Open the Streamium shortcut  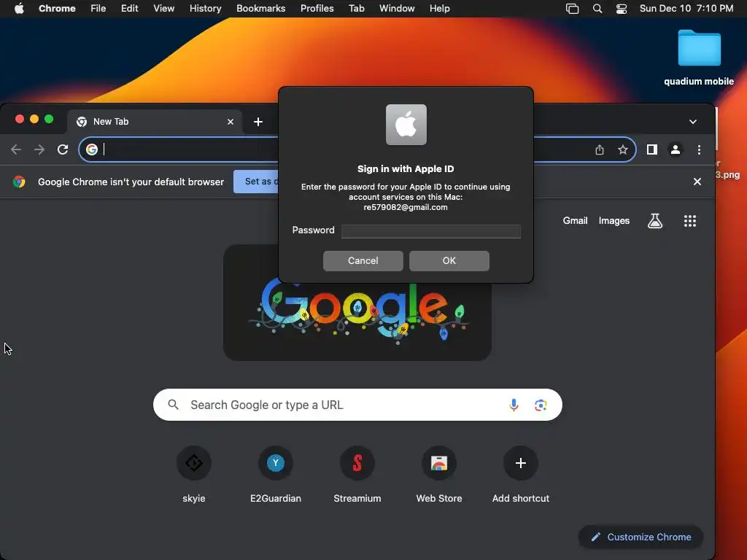pos(357,475)
